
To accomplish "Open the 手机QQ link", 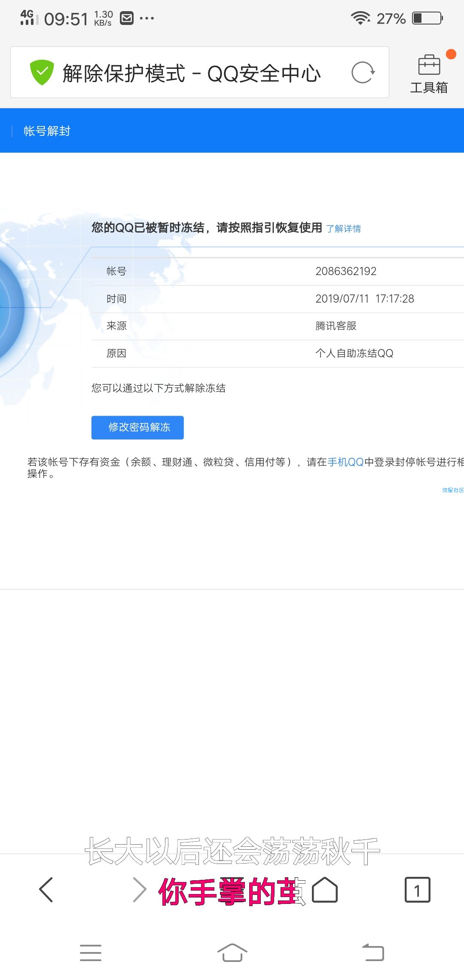I will click(345, 462).
